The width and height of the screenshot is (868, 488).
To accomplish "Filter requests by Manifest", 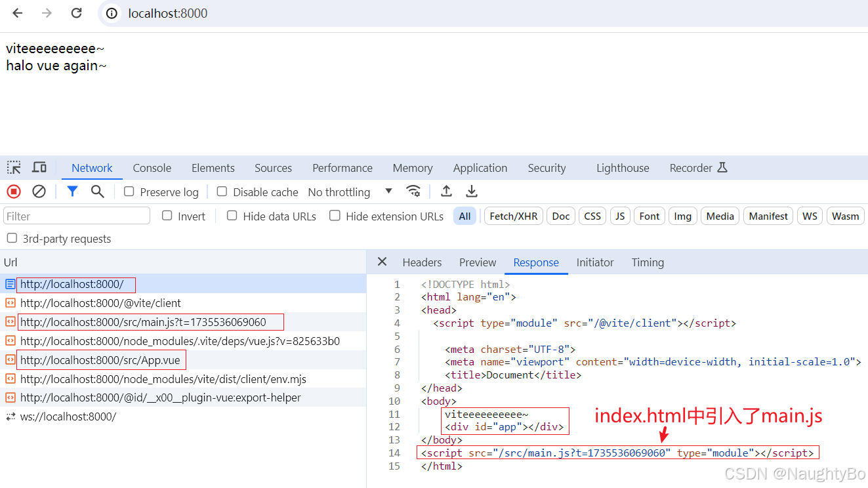I will point(768,216).
